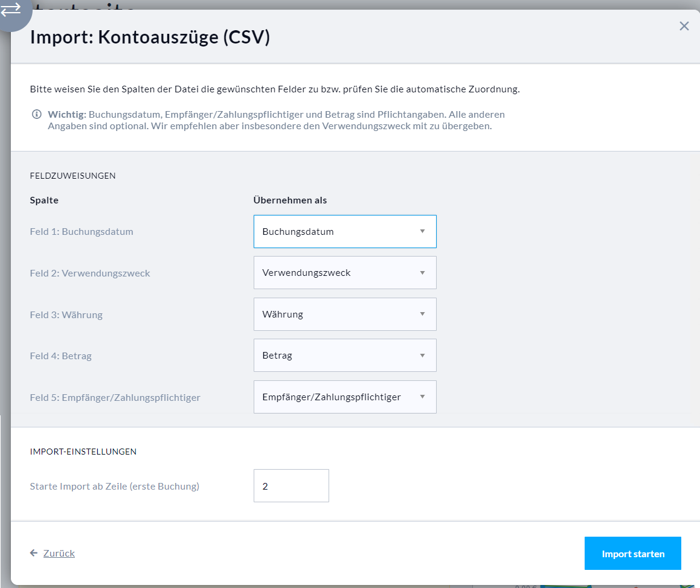Click the 'Feld 4: Betrag' label
Screen dimensions: 700x588
tap(60, 356)
